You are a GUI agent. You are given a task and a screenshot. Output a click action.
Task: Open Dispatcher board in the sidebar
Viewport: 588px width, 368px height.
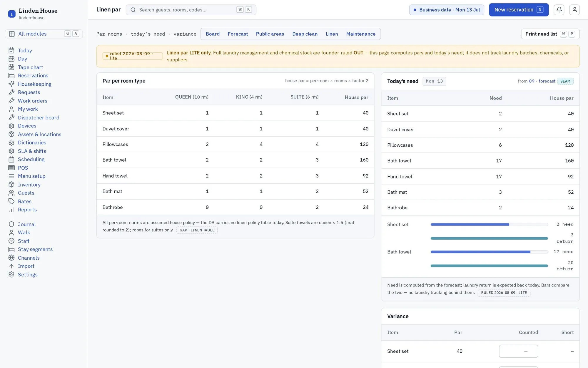tap(39, 117)
